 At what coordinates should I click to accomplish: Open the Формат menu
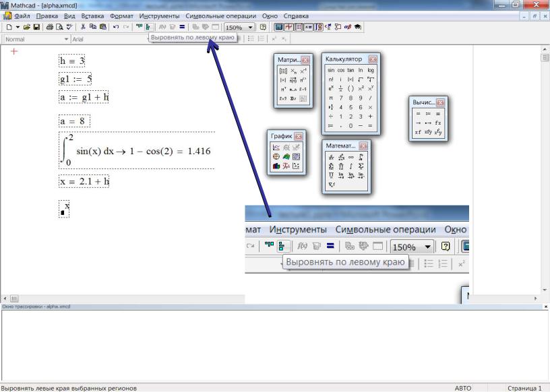coord(121,16)
